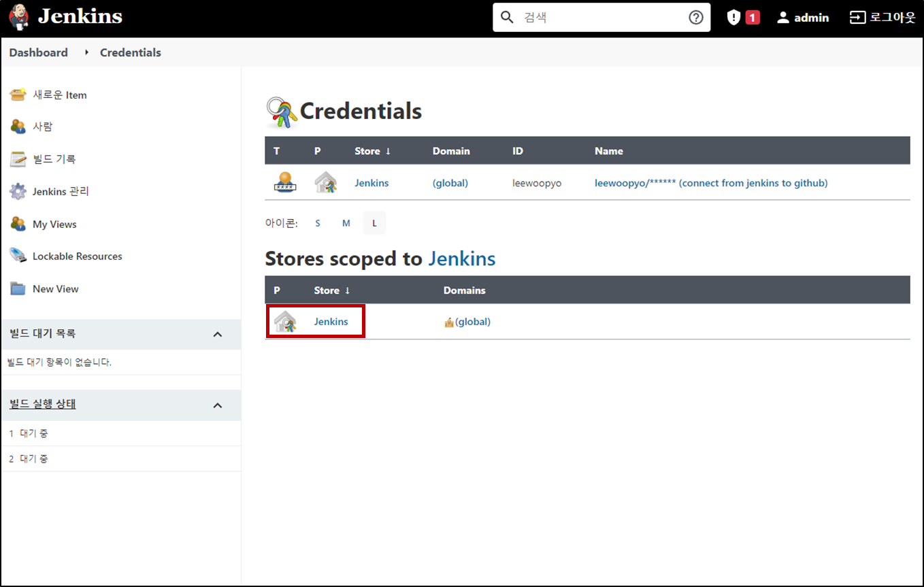The height and width of the screenshot is (587, 924).
Task: Open leewoopyo/****** credential name link
Action: tap(711, 183)
